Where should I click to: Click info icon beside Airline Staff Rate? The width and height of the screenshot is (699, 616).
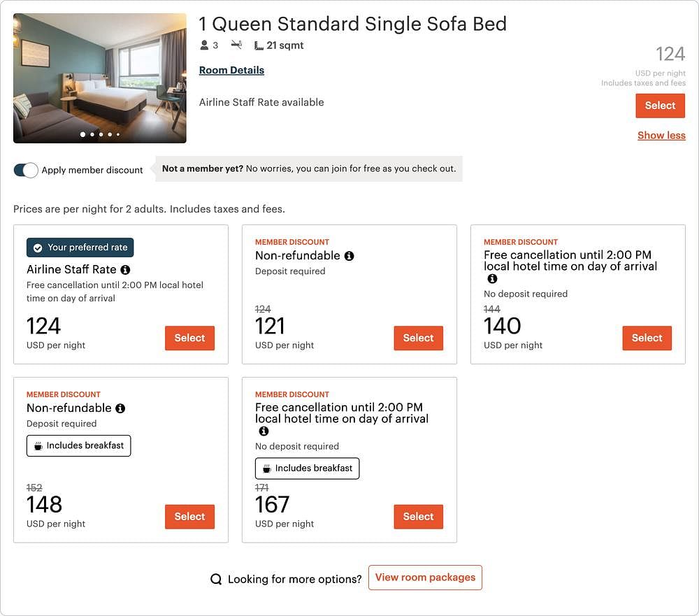tap(125, 269)
